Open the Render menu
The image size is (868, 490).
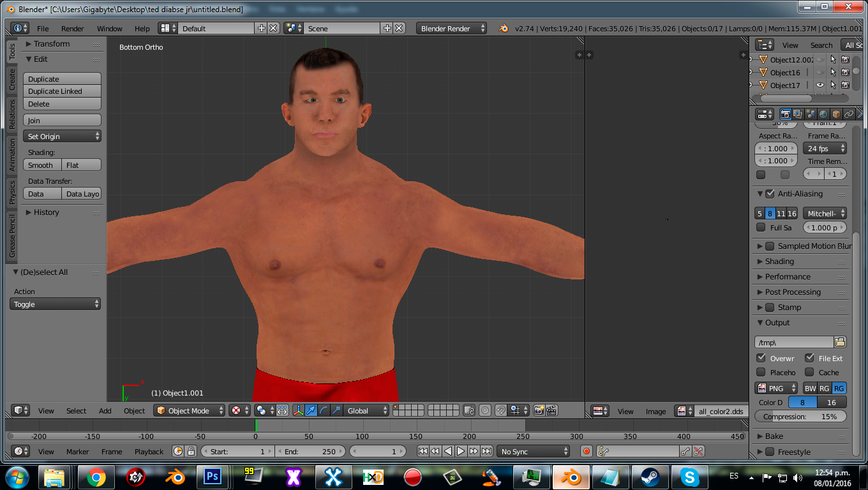tap(72, 29)
